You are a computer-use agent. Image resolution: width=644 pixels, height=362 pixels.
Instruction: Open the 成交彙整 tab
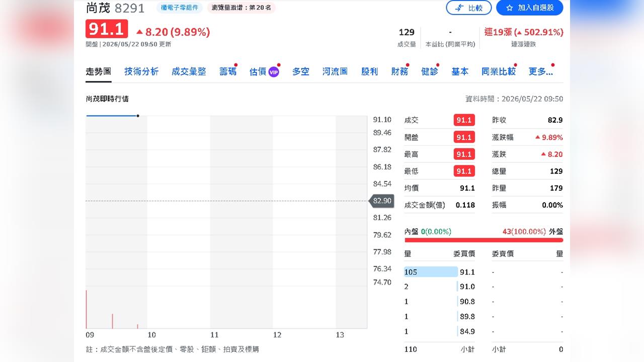189,71
